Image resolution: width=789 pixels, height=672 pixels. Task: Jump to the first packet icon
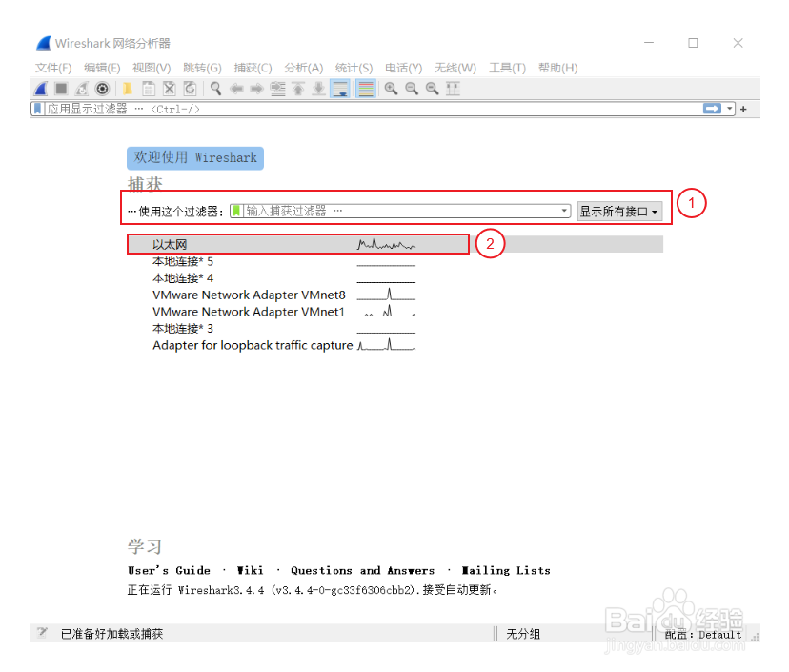coord(298,89)
